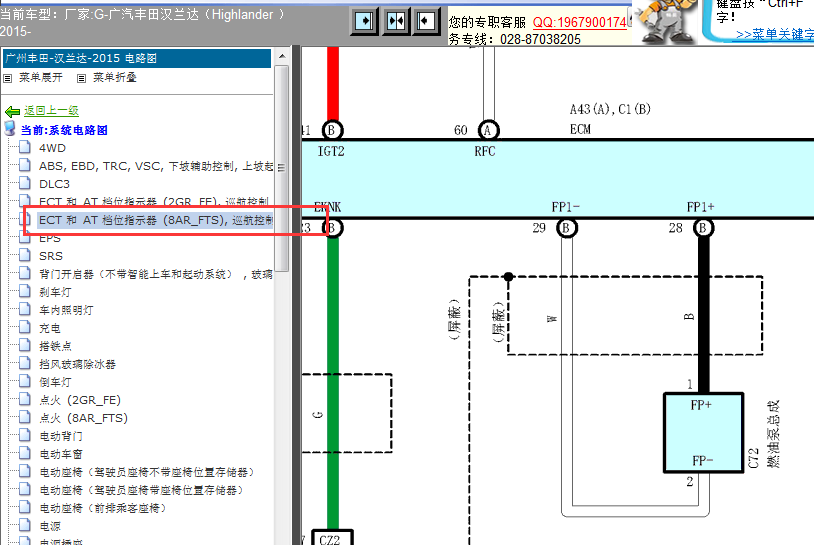The width and height of the screenshot is (814, 545).
Task: Open the SRS circuit diagram
Action: coord(51,256)
